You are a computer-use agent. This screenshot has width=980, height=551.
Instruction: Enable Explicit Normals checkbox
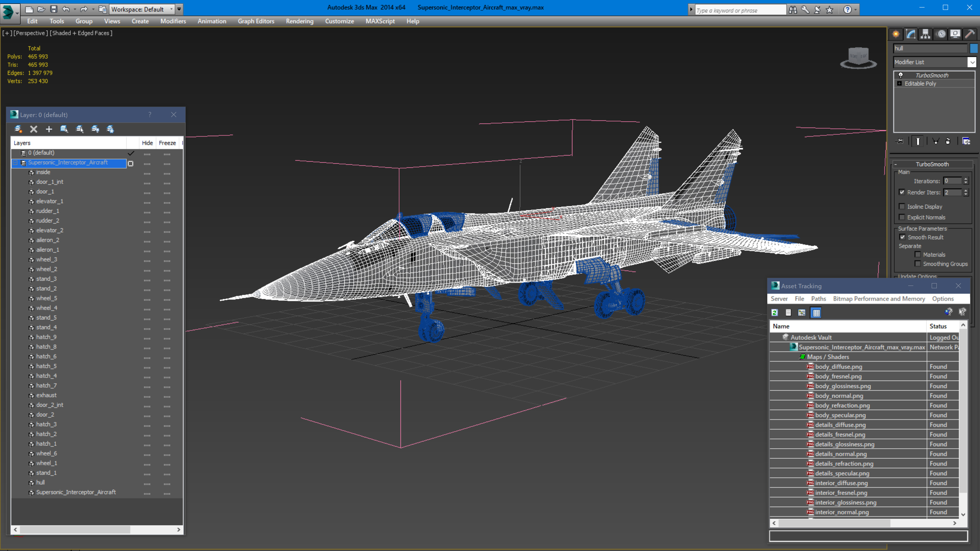pyautogui.click(x=902, y=217)
